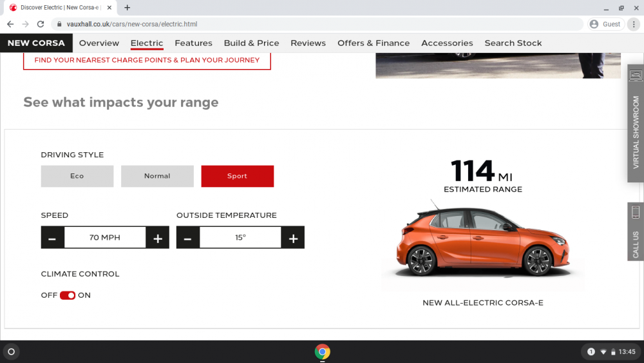Maximize or restore the Chrome window
The image size is (644, 363).
click(621, 8)
